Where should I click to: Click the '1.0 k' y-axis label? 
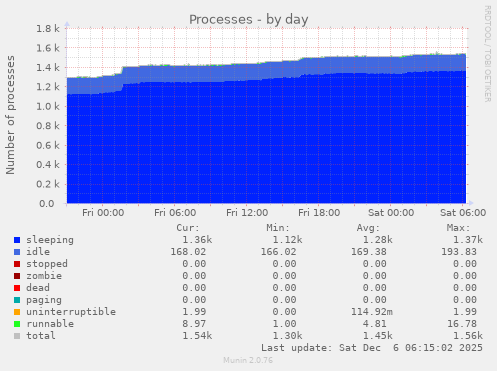pyautogui.click(x=48, y=106)
